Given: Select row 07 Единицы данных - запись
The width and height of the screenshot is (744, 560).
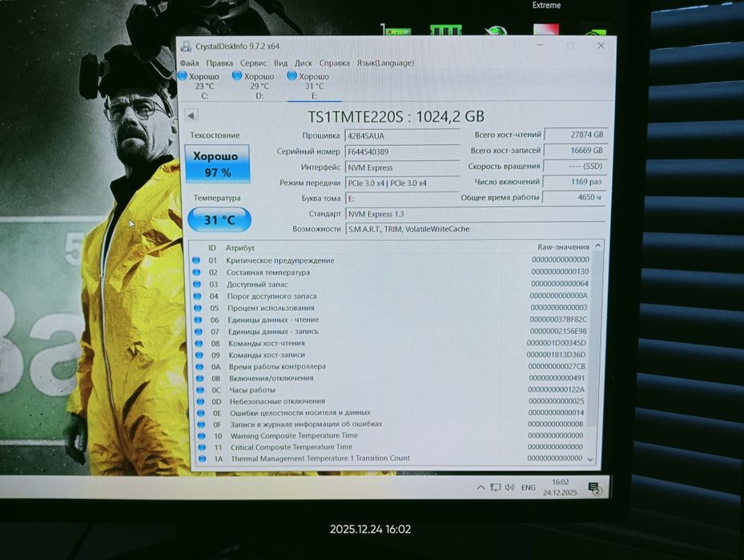Looking at the screenshot, I should pos(392,331).
